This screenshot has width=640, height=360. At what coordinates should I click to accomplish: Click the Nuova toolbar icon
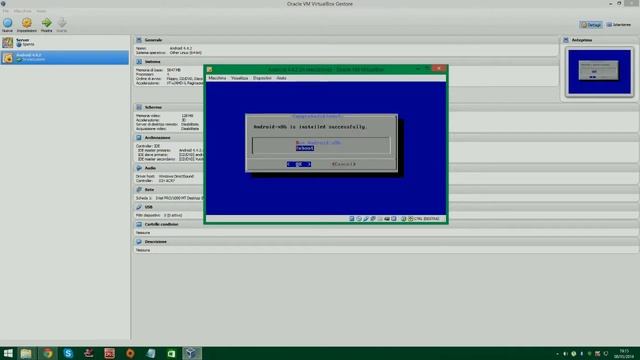point(7,25)
